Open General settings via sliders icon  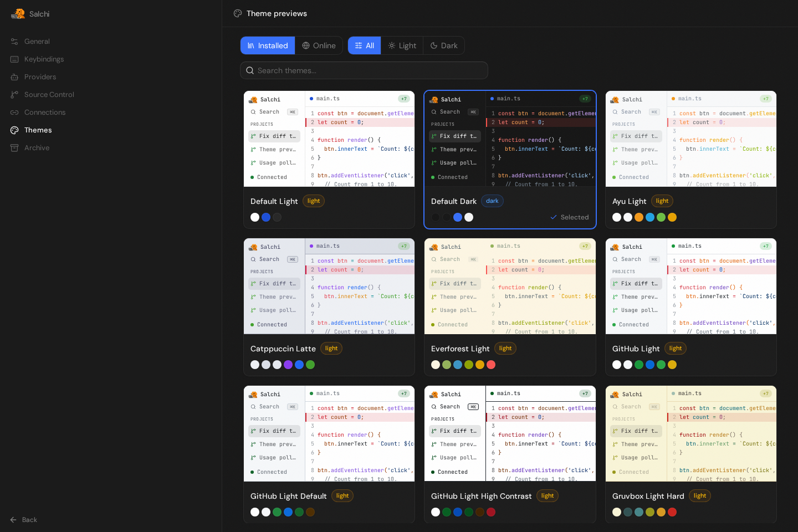point(14,42)
